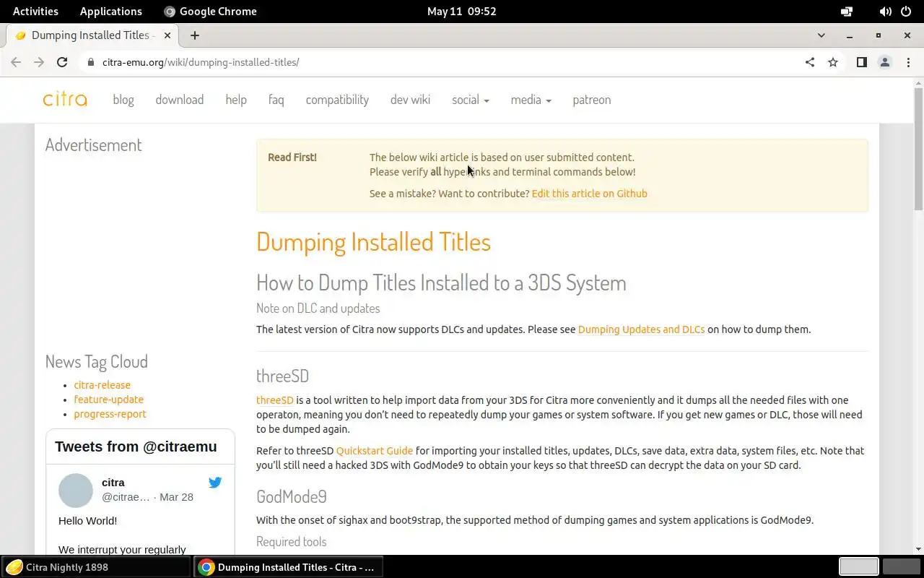Click the @citrae… handle in the tweet

tap(126, 497)
